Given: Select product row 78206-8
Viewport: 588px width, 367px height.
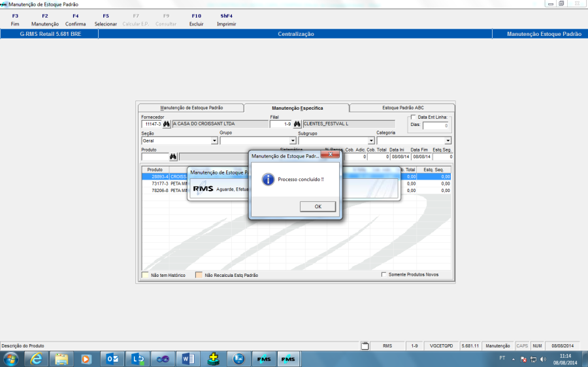Looking at the screenshot, I should [x=296, y=191].
